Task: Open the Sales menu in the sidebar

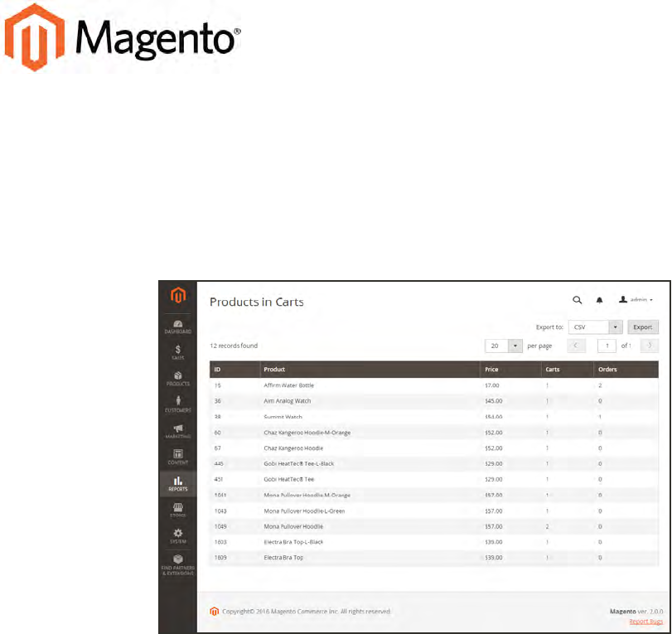Action: click(x=178, y=352)
